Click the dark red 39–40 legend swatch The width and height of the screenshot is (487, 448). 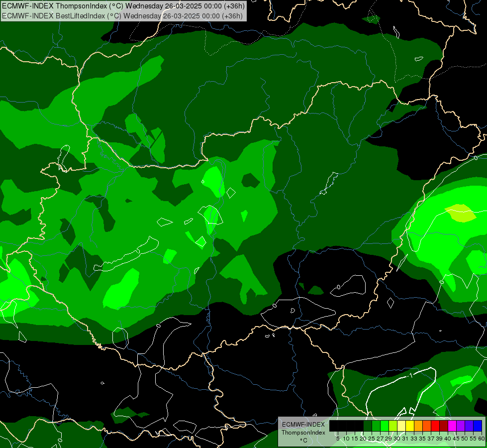click(x=444, y=426)
